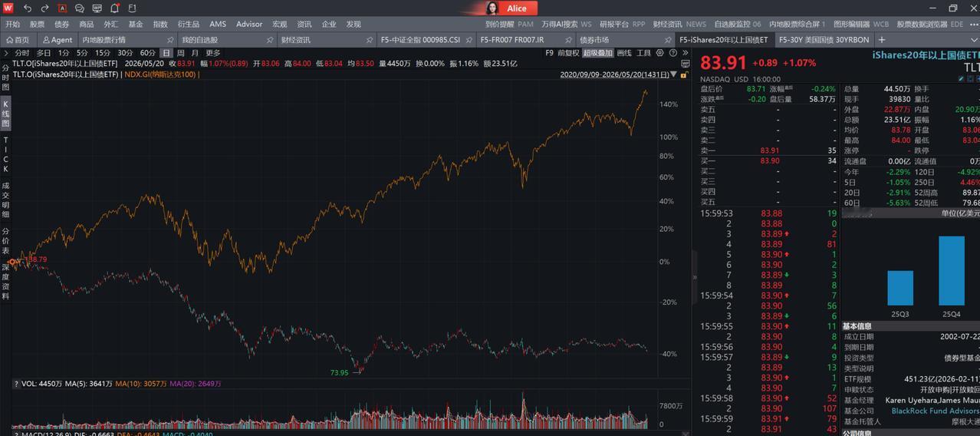The height and width of the screenshot is (436, 980).
Task: Click the 25Q3 blue bar
Action: click(900, 288)
